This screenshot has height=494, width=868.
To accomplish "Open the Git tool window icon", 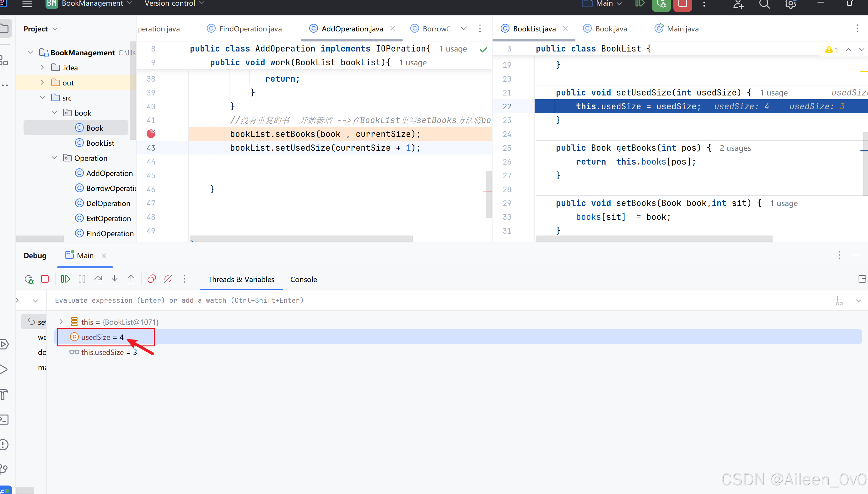I will 4,469.
